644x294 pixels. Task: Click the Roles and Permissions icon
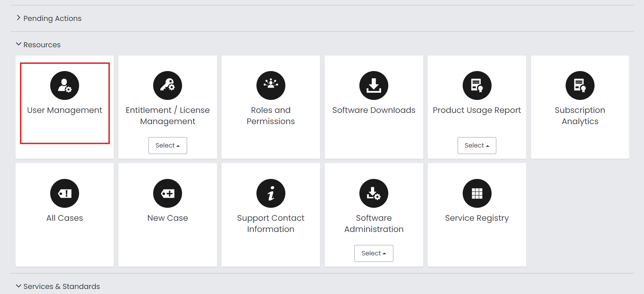pos(271,85)
